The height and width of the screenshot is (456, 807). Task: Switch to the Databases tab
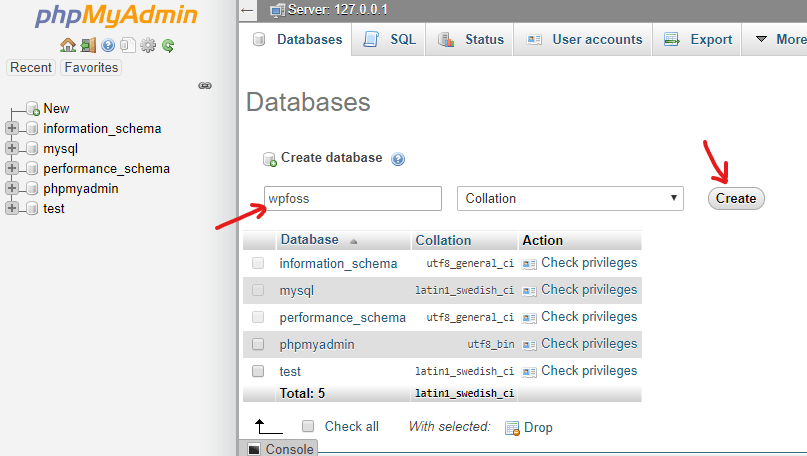click(x=296, y=39)
